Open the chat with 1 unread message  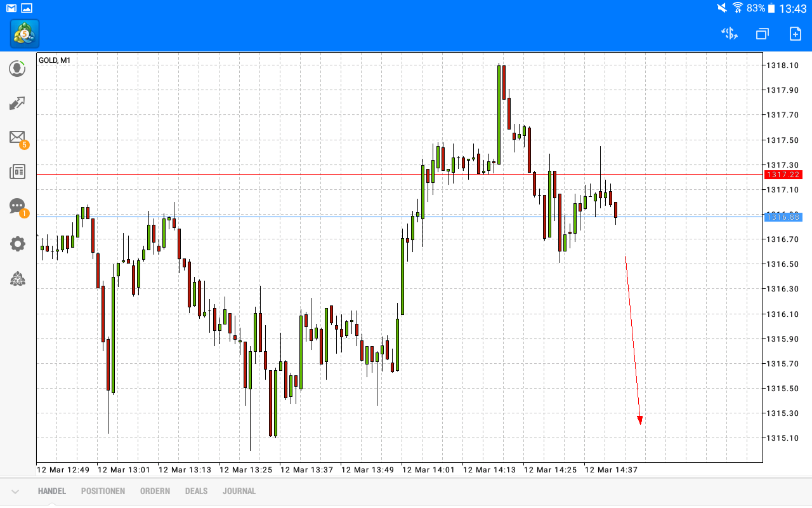17,206
